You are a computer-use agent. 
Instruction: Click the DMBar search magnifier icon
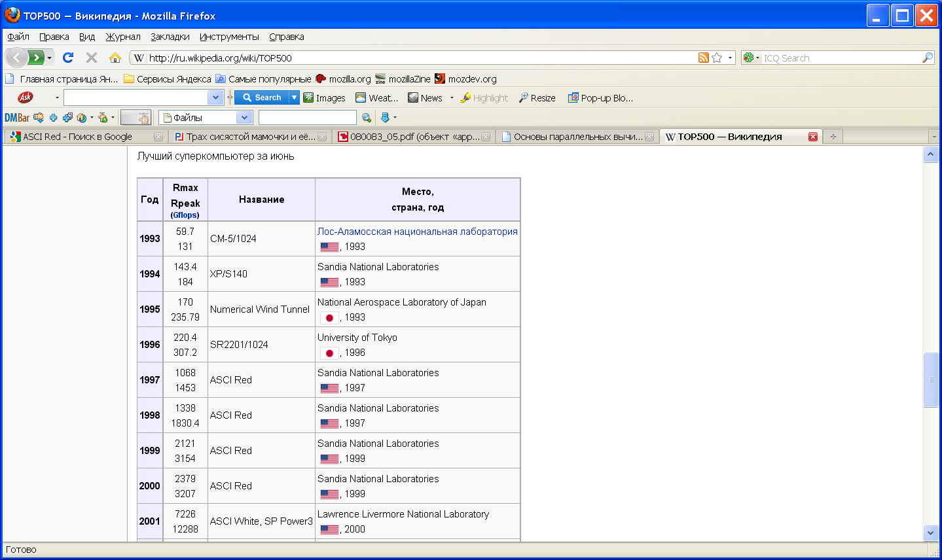click(x=367, y=118)
